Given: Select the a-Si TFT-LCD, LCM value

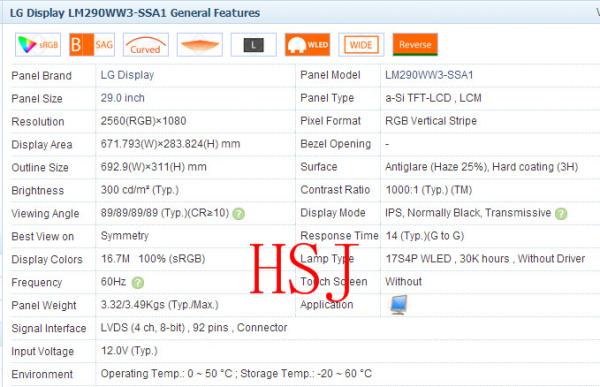Looking at the screenshot, I should pyautogui.click(x=433, y=98).
